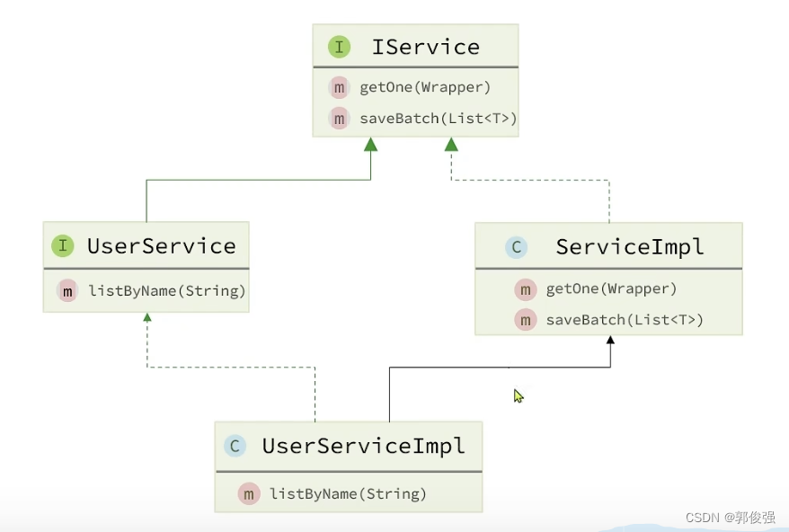Click the method icon beside getOne in ServiceImpl
789x532 pixels.
point(526,289)
